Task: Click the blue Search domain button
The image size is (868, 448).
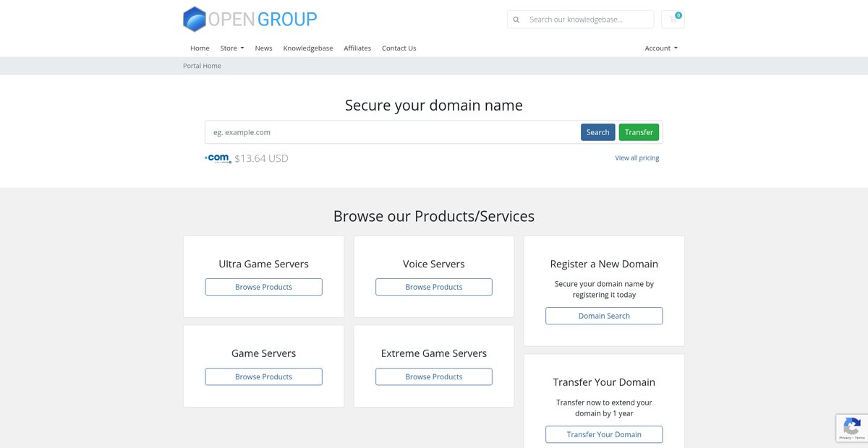Action: click(x=598, y=132)
